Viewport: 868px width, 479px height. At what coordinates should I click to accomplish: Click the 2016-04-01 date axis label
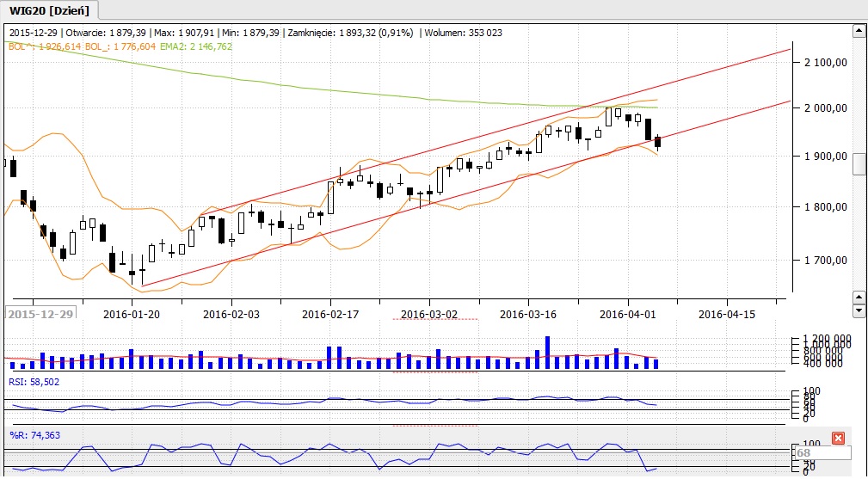pyautogui.click(x=628, y=314)
